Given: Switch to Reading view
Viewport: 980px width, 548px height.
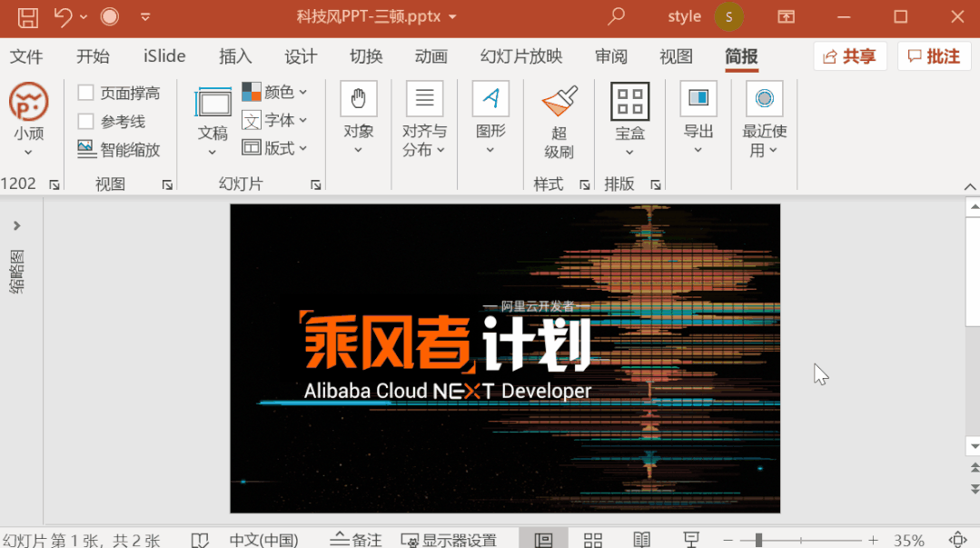Looking at the screenshot, I should click(x=642, y=540).
